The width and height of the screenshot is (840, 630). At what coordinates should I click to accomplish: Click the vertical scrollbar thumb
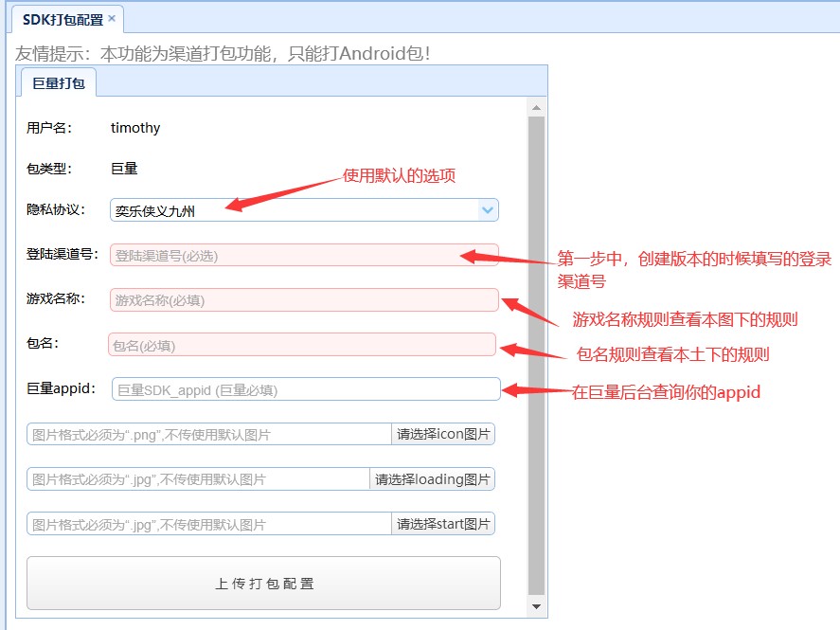536,355
